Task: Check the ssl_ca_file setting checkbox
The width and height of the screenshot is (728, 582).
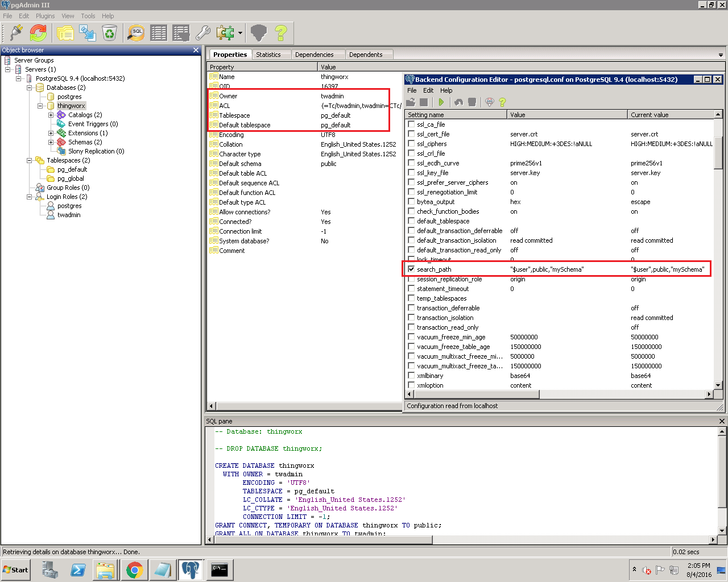Action: coord(411,124)
